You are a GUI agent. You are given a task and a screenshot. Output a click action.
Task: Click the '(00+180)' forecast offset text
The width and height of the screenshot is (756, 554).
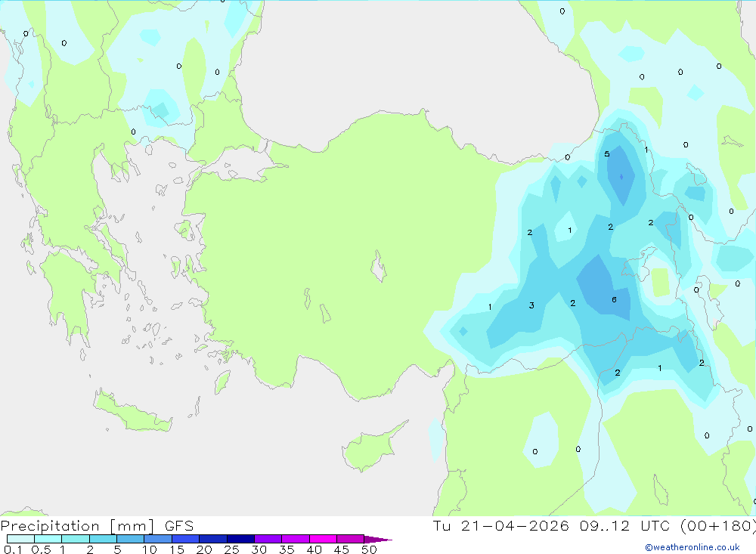click(x=717, y=525)
